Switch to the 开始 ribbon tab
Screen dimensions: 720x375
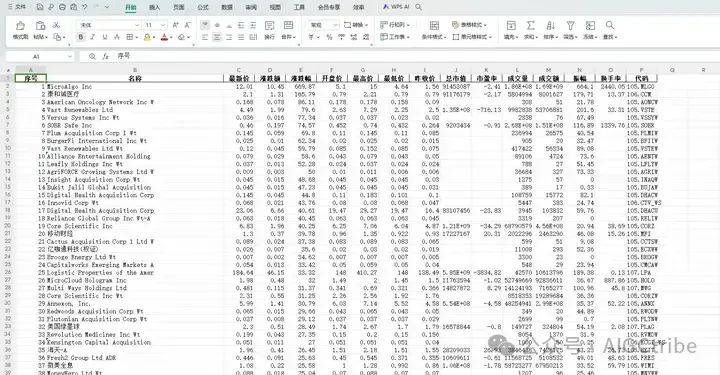[131, 7]
